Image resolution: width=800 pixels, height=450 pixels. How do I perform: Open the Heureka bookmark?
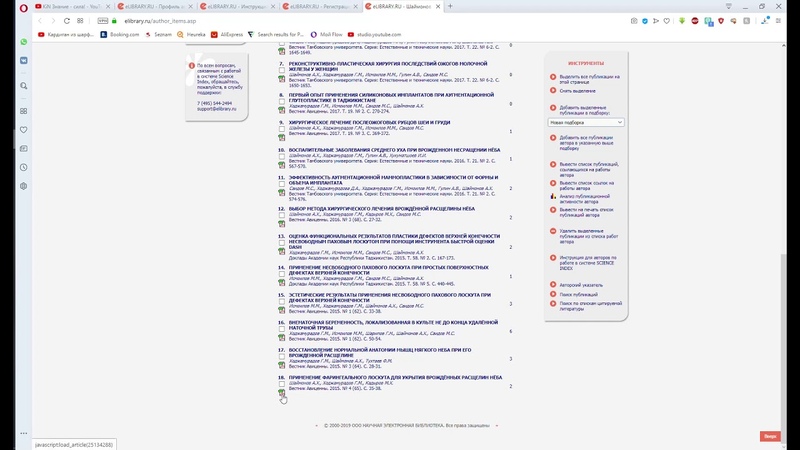[191, 35]
